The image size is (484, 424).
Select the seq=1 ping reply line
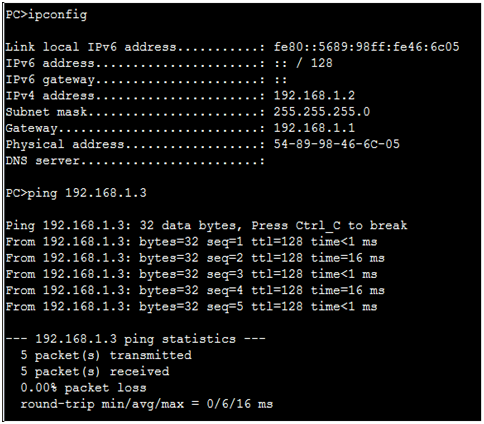(x=191, y=242)
